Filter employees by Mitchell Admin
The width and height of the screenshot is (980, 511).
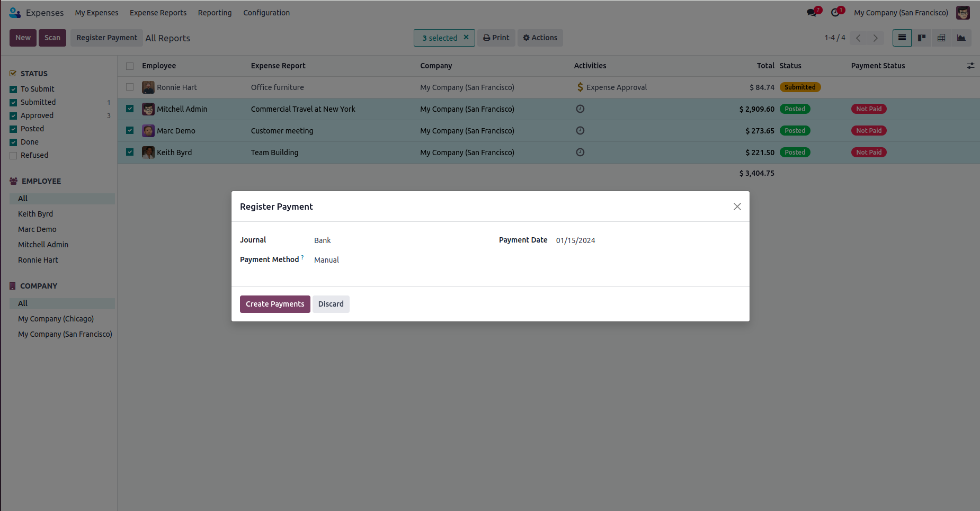tap(43, 245)
